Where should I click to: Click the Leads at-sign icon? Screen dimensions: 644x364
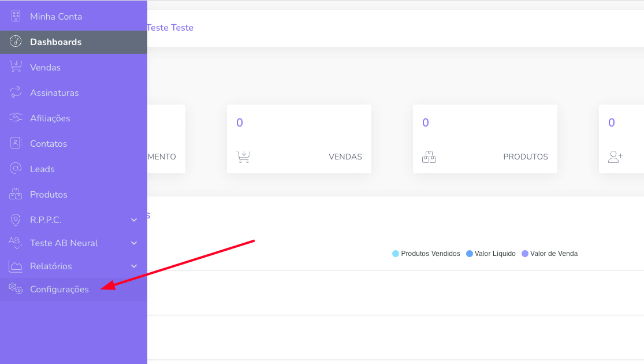click(x=16, y=169)
